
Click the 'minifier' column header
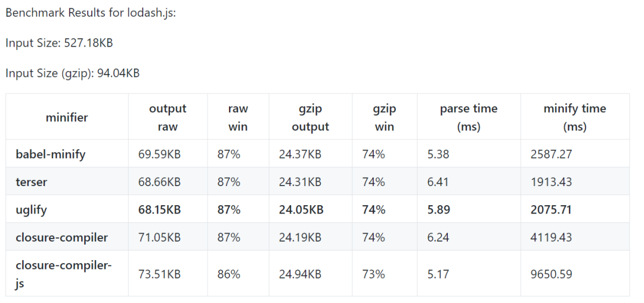point(67,118)
